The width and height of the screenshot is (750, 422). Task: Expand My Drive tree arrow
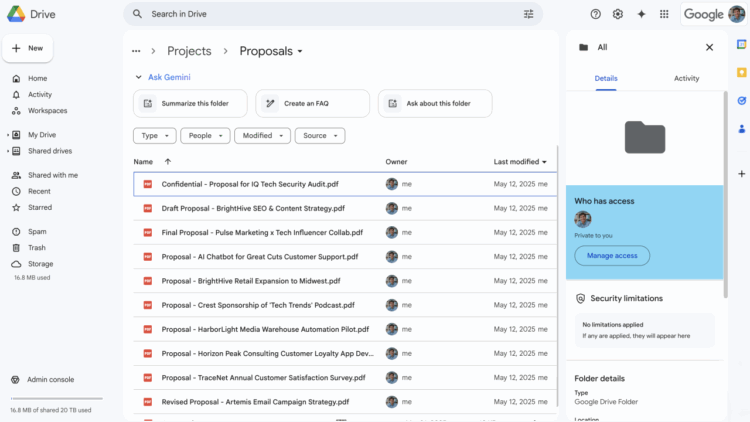click(x=8, y=135)
